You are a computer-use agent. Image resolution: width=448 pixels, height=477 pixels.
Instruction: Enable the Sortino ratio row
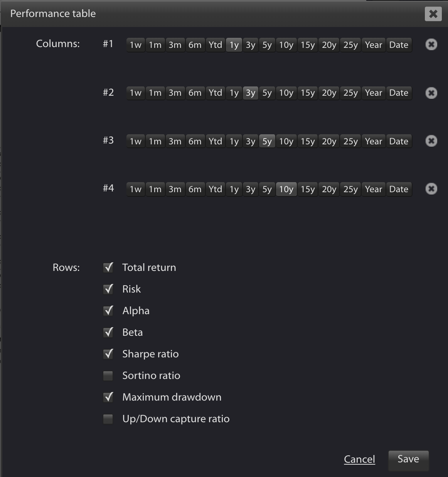[108, 376]
